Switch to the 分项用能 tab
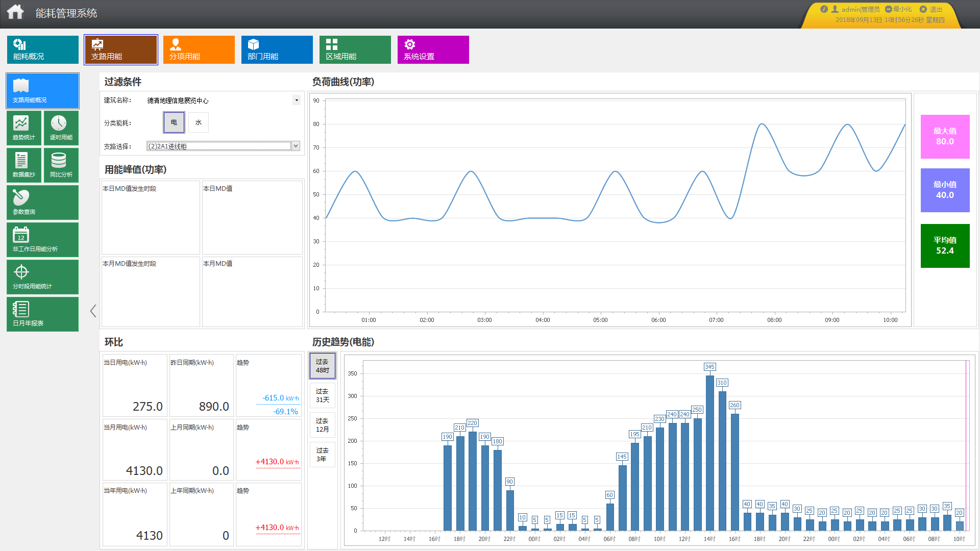Viewport: 980px width, 551px height. (199, 49)
